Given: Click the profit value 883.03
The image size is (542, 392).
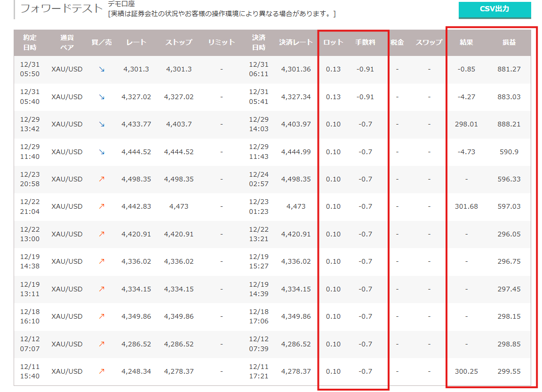Looking at the screenshot, I should (x=509, y=97).
